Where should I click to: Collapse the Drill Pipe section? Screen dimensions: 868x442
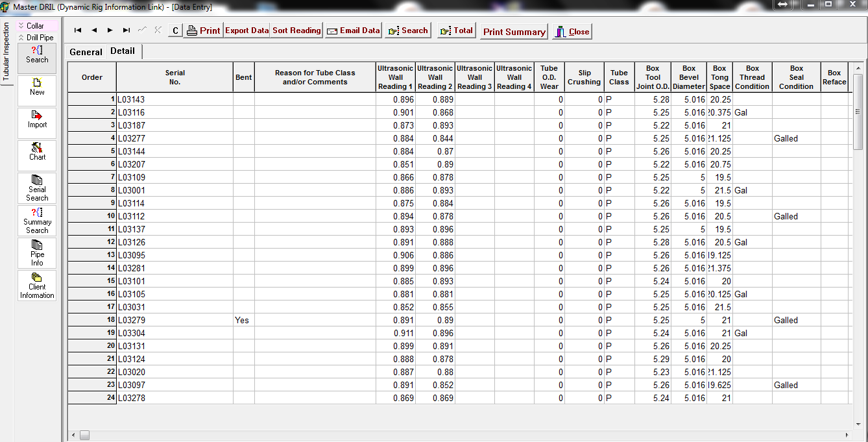point(37,38)
